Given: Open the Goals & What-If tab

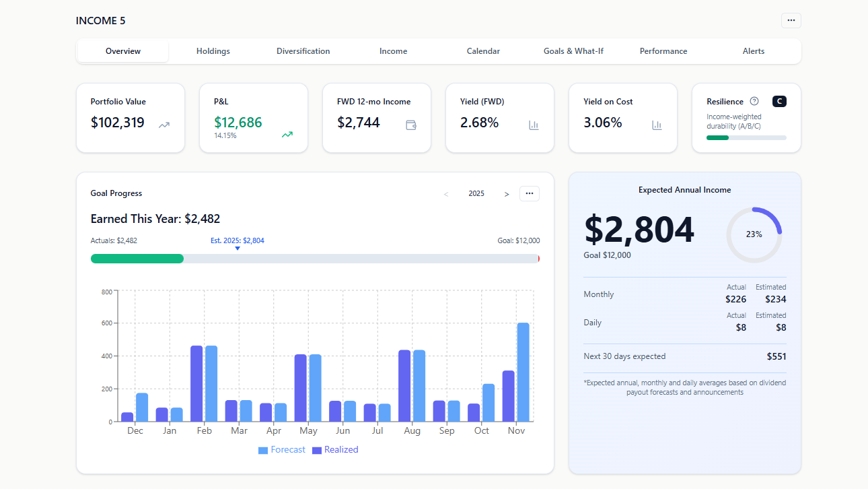Looking at the screenshot, I should (573, 51).
